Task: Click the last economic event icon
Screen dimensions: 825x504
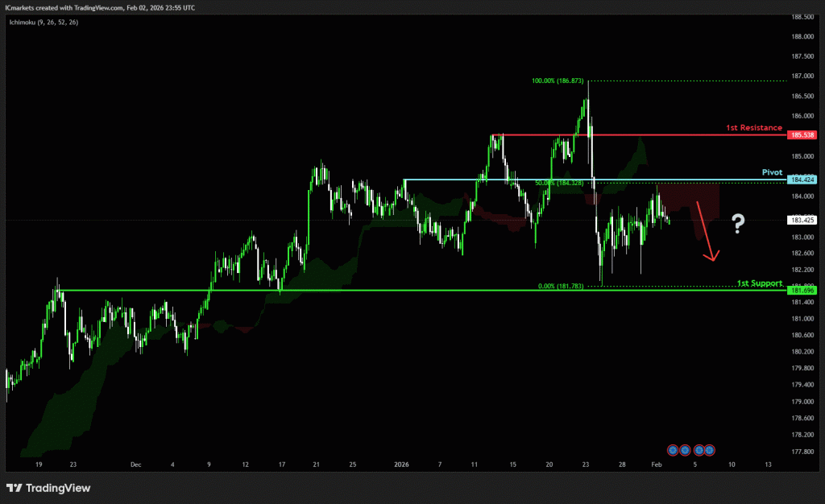Action: (710, 449)
